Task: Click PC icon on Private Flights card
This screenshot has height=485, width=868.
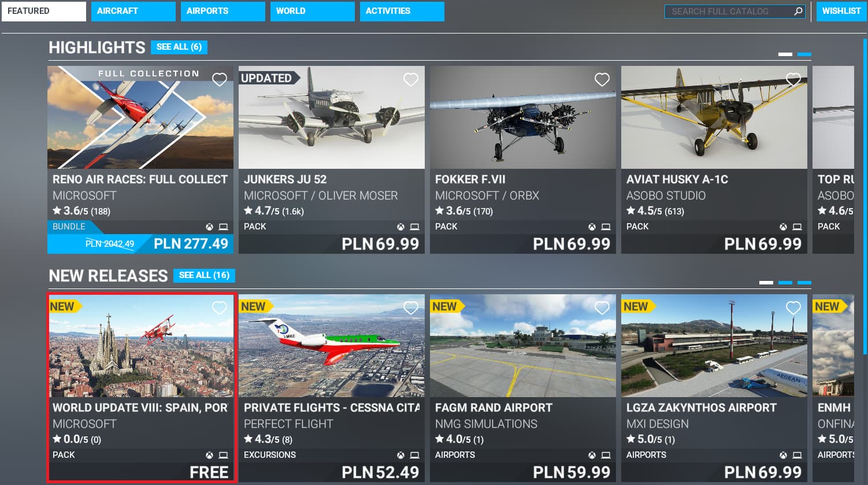Action: 414,456
